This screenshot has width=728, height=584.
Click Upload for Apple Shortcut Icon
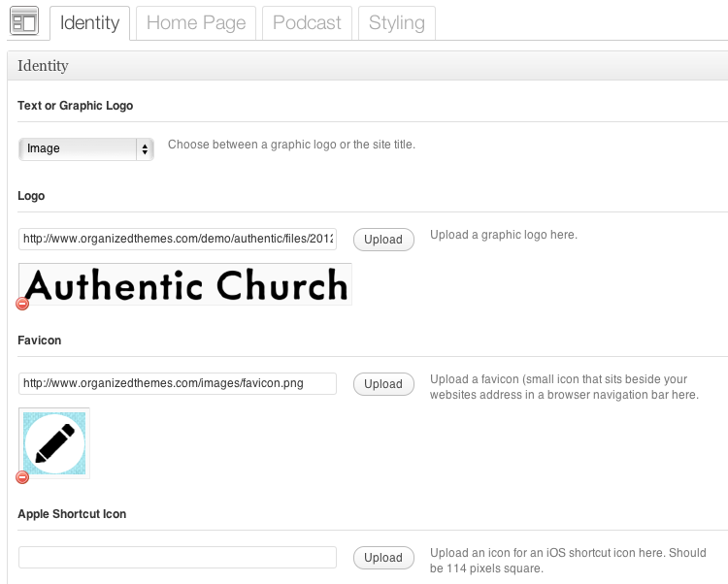[x=382, y=558]
